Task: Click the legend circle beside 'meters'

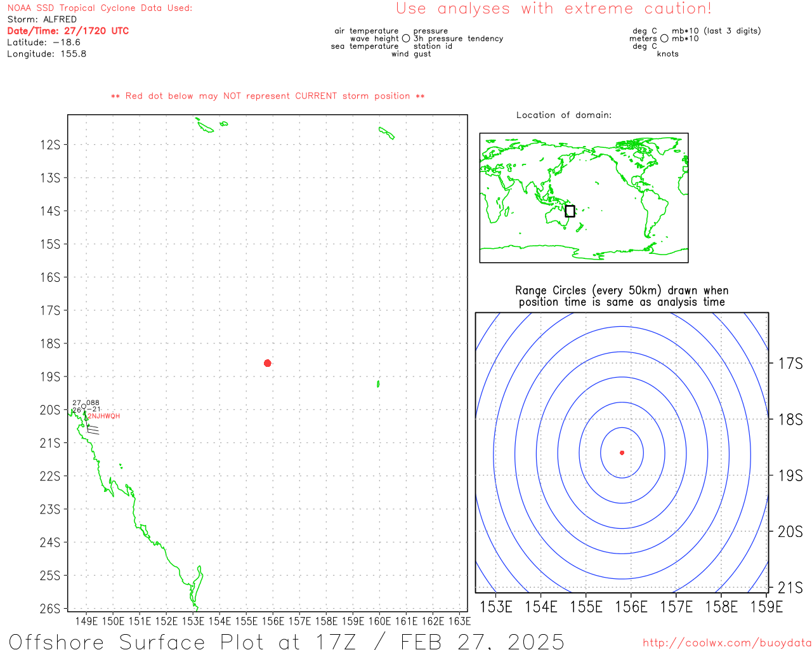Action: coord(664,39)
